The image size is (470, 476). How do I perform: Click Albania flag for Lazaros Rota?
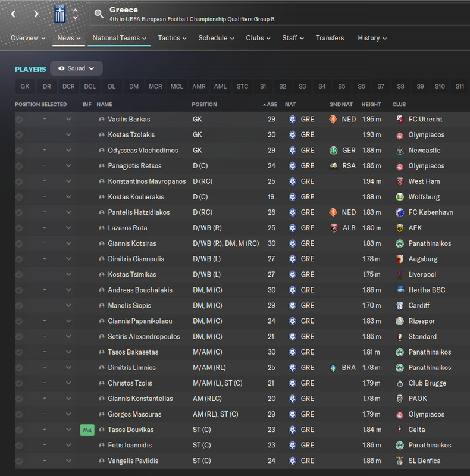pos(334,228)
